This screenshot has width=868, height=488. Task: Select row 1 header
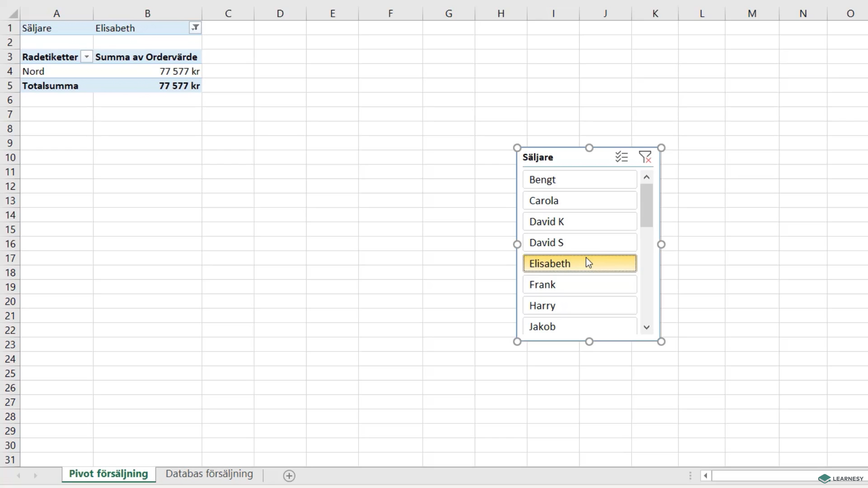(x=10, y=28)
